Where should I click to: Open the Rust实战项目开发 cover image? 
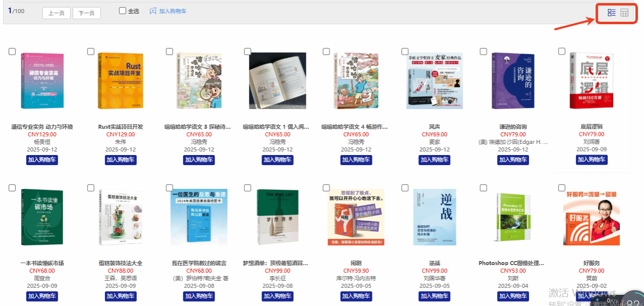point(120,80)
